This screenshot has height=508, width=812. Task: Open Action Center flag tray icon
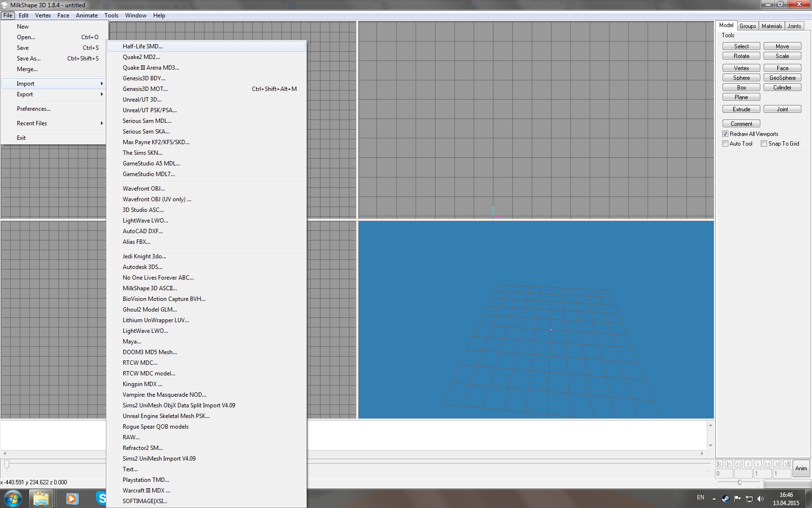[738, 498]
